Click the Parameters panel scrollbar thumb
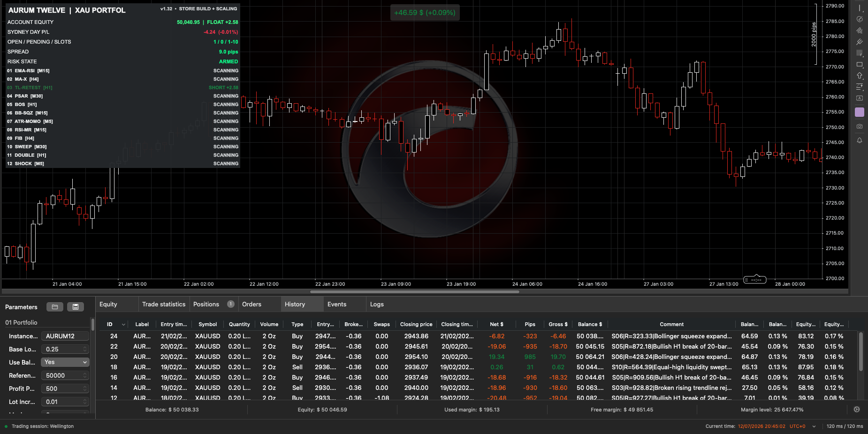 (93, 325)
